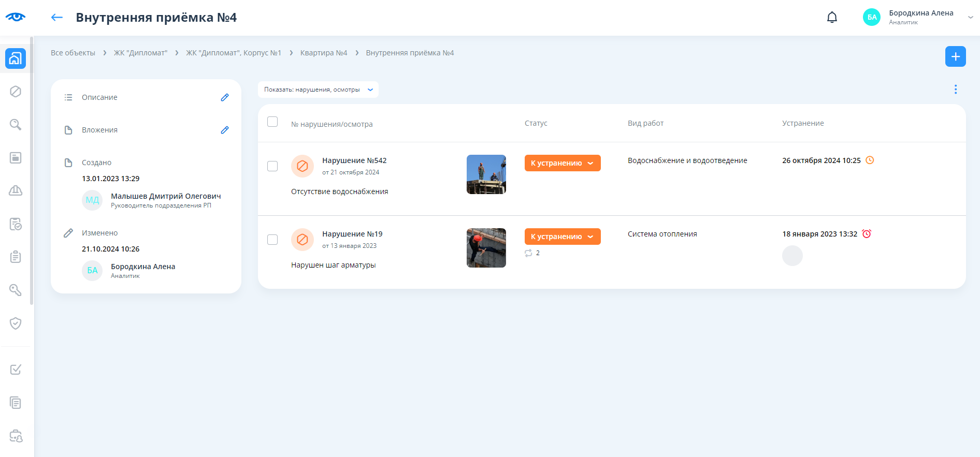
Task: Click the blue plus add button
Action: (955, 56)
